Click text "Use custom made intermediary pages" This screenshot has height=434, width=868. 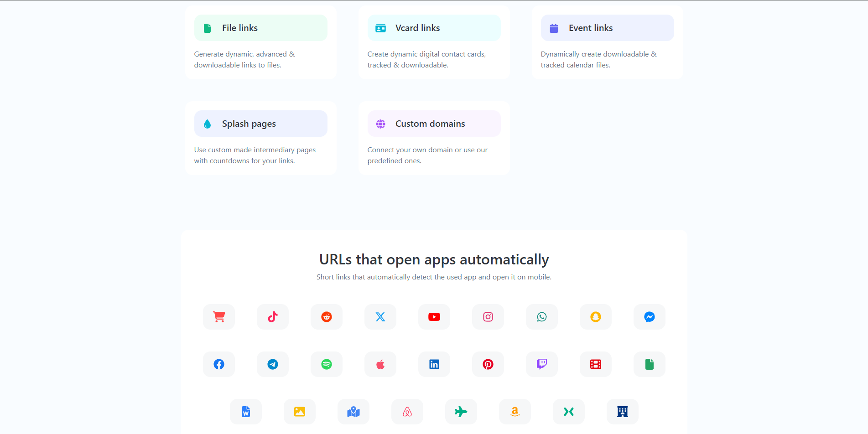coord(255,150)
